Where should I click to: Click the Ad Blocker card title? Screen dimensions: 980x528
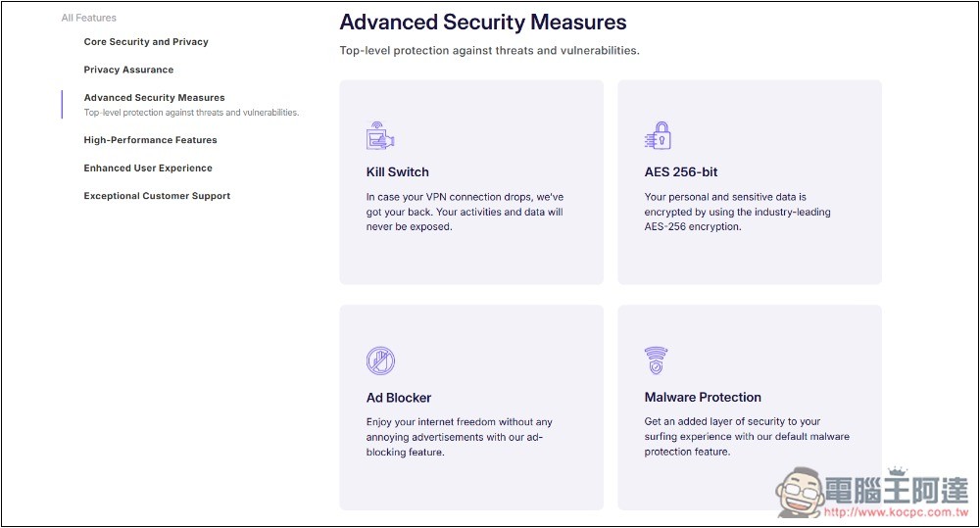399,398
